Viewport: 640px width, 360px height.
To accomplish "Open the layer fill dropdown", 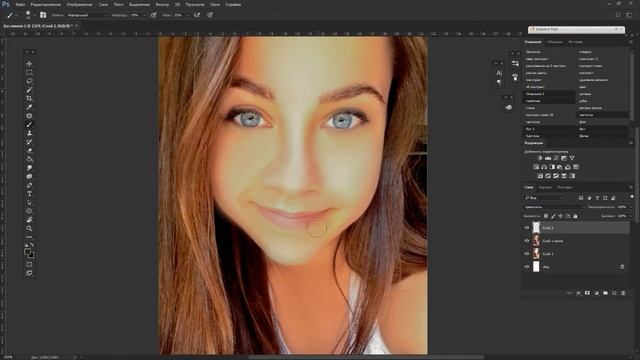I will [631, 216].
